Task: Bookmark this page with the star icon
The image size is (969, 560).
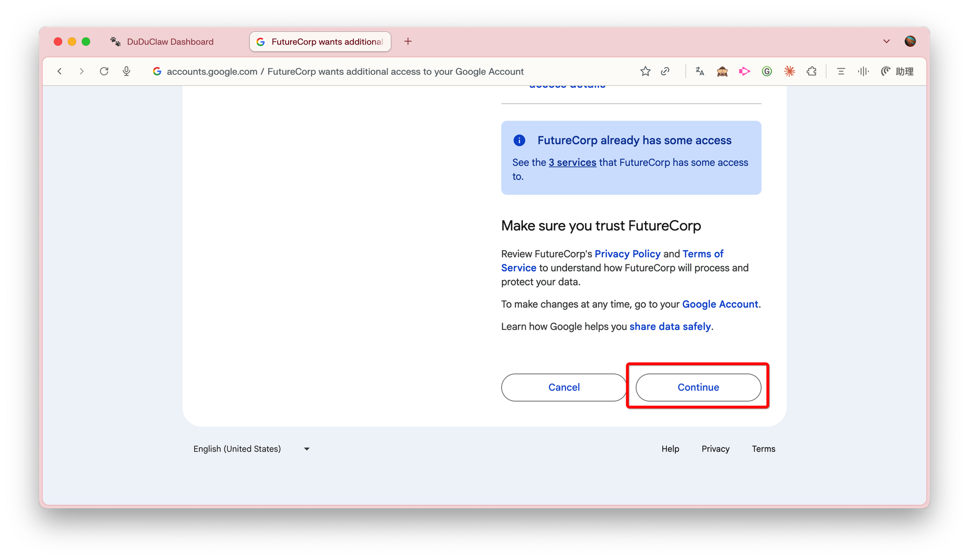Action: tap(645, 71)
